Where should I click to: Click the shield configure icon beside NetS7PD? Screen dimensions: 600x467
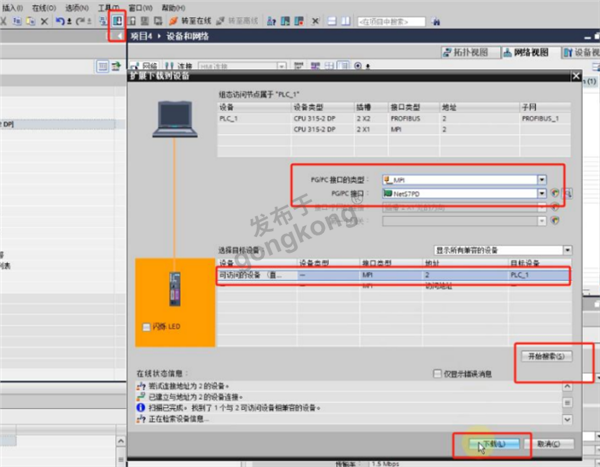[x=555, y=193]
